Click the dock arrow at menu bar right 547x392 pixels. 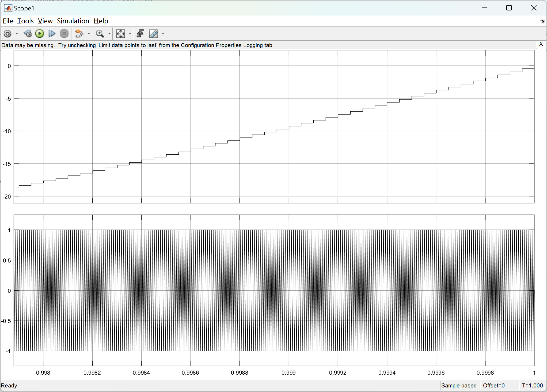(x=542, y=21)
